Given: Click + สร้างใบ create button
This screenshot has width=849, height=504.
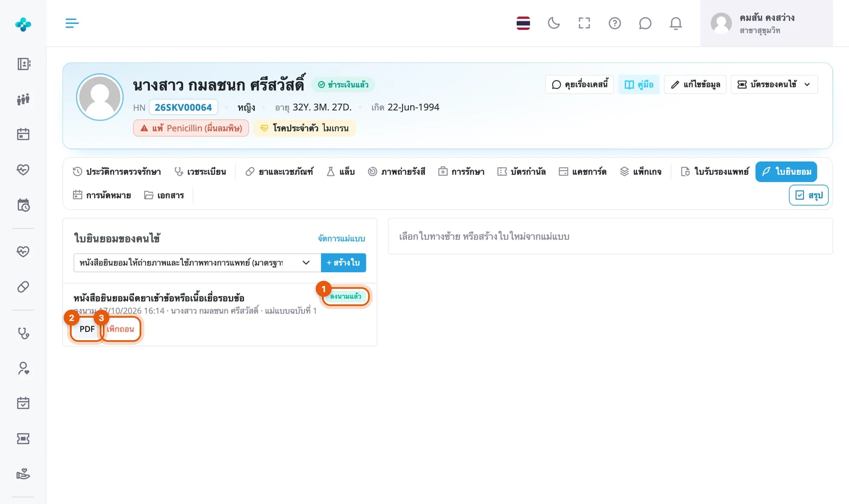Looking at the screenshot, I should coord(343,263).
